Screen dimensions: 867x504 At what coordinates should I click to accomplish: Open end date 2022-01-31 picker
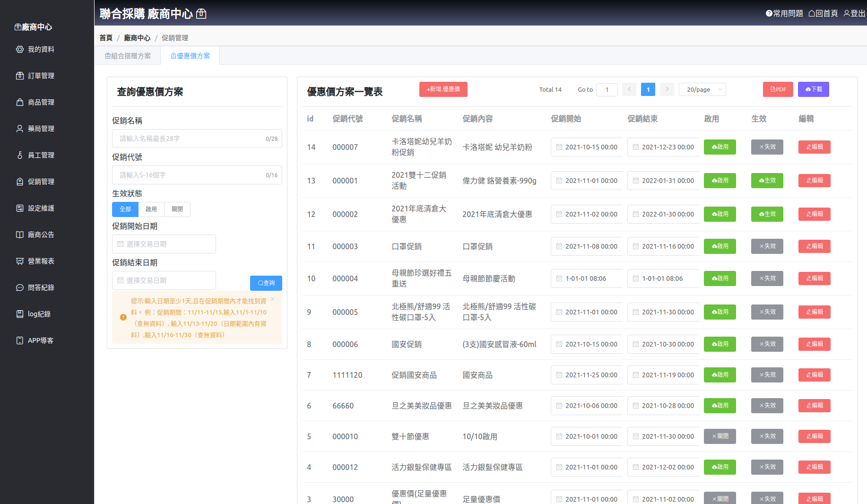coord(663,181)
